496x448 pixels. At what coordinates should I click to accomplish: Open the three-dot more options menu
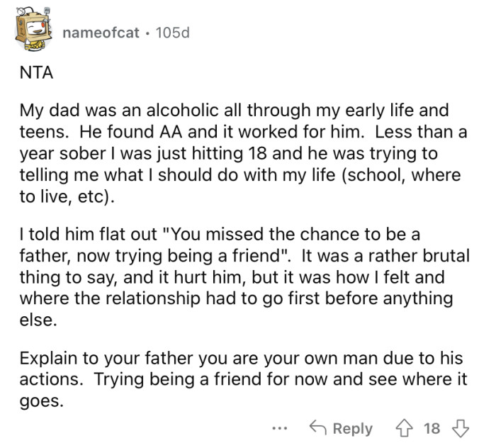point(281,428)
